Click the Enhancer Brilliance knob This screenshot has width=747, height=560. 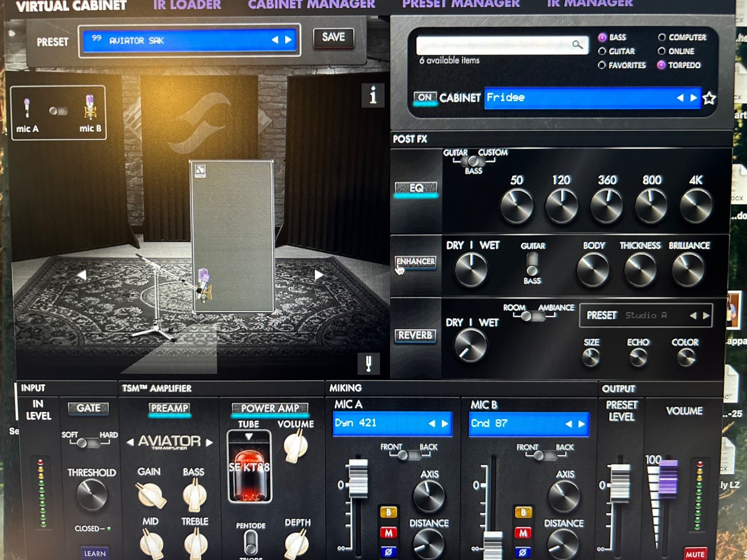688,270
